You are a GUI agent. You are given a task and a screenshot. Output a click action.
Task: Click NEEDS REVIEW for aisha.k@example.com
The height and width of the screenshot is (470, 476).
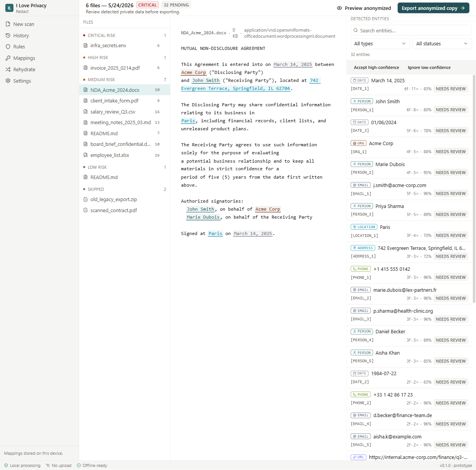(451, 445)
